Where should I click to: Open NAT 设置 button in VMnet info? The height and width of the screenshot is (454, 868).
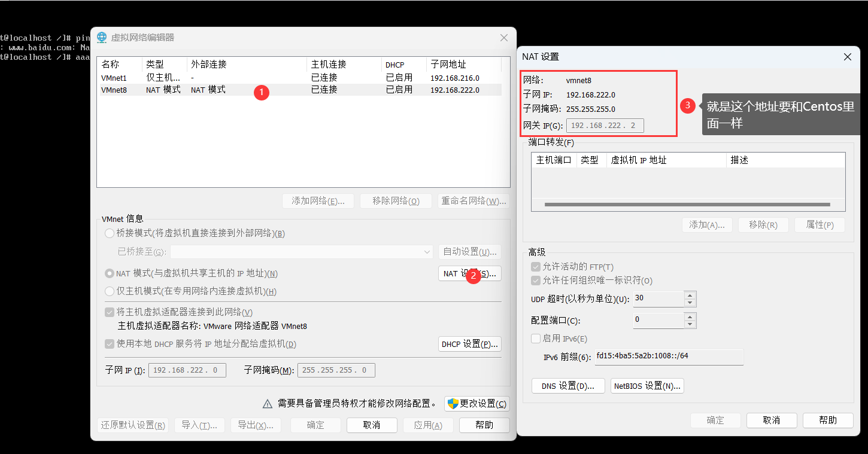[x=470, y=273]
